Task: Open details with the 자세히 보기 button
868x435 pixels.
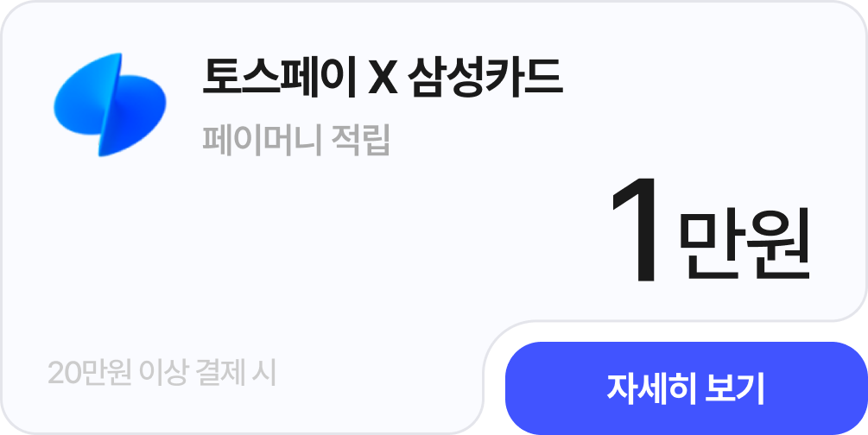Action: 687,388
